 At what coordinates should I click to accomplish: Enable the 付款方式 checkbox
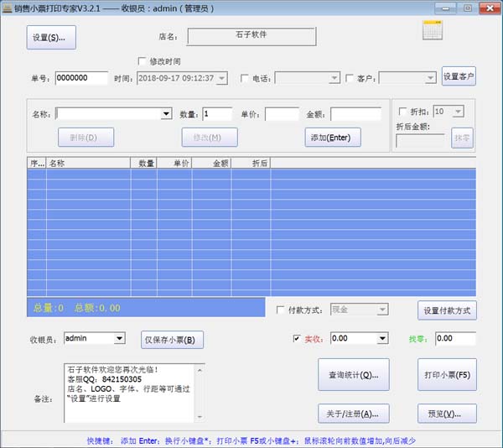281,310
